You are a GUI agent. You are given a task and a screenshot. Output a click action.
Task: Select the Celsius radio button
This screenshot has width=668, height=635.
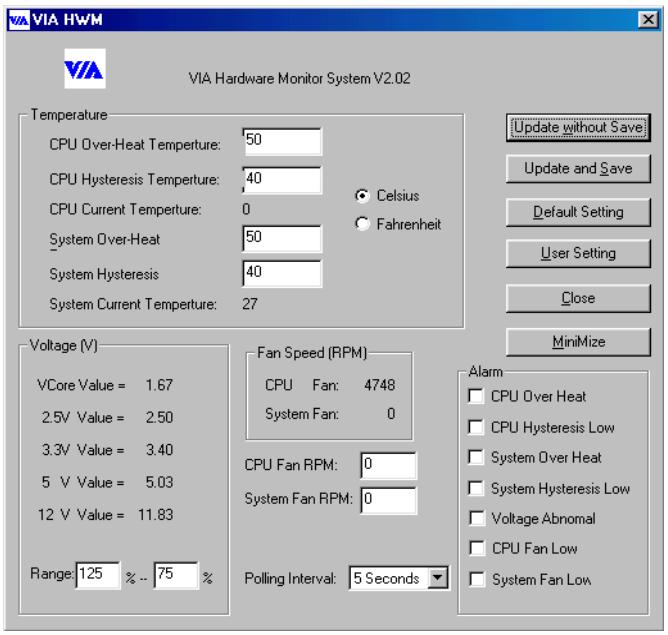point(362,195)
